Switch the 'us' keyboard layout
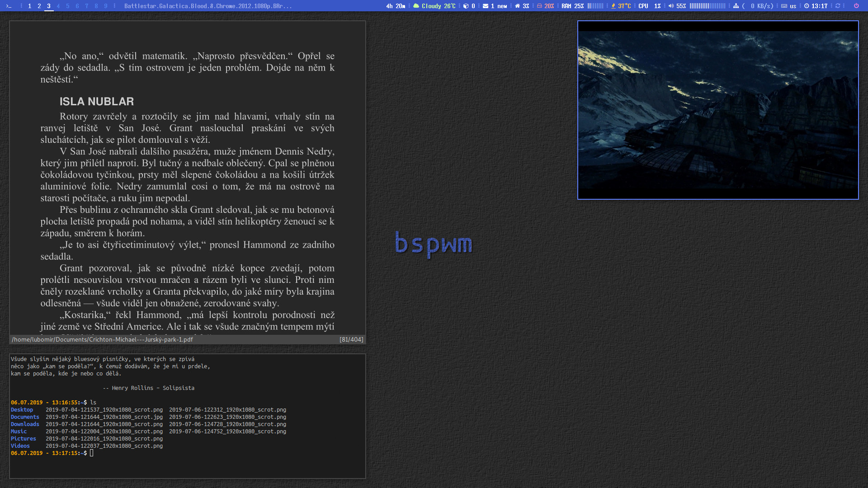The height and width of the screenshot is (488, 868). (x=793, y=6)
